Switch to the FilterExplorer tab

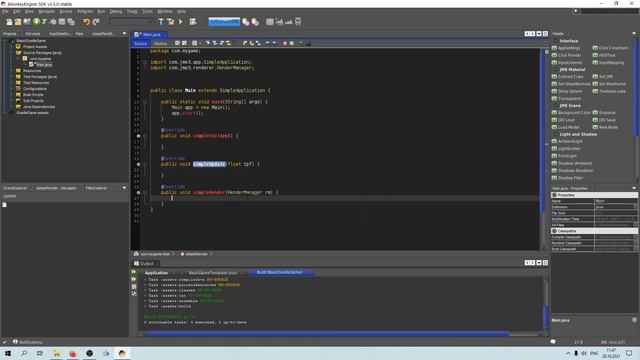pyautogui.click(x=96, y=188)
